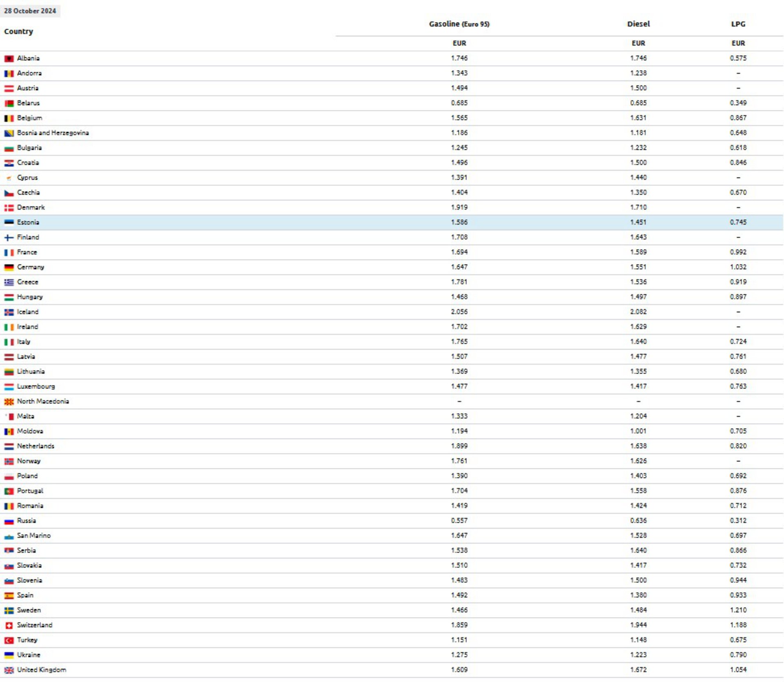
Task: Click the Gasoline (Euro 95) column header
Action: pyautogui.click(x=459, y=24)
